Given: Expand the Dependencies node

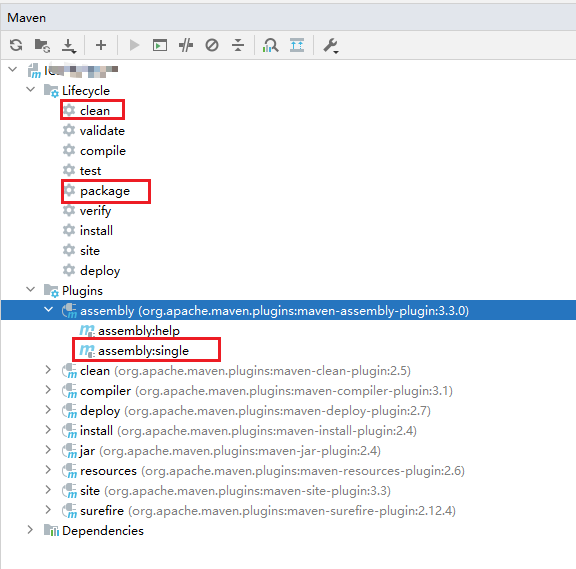Looking at the screenshot, I should pos(30,530).
